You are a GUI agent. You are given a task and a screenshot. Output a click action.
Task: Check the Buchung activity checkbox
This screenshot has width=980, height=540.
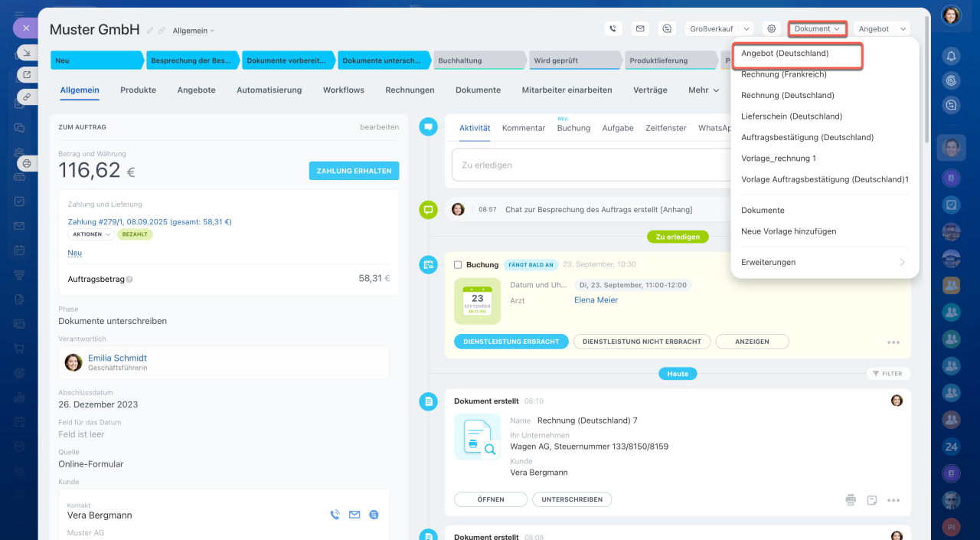click(x=458, y=265)
